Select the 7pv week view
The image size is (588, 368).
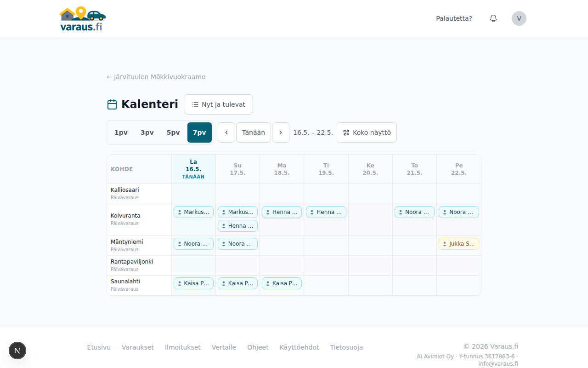pyautogui.click(x=199, y=132)
